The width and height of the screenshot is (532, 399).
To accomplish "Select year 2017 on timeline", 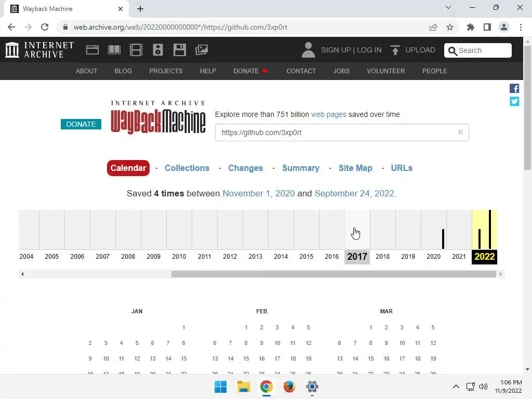I will coord(357,257).
